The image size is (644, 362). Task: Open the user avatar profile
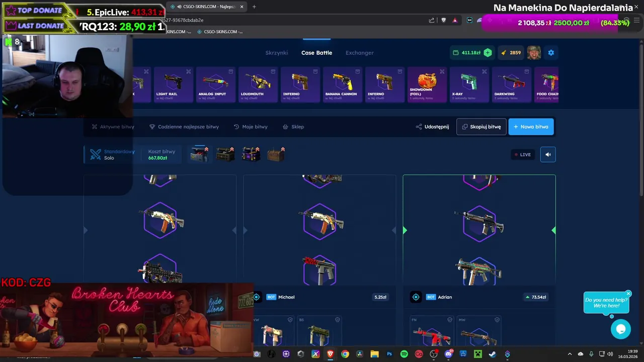(x=534, y=52)
